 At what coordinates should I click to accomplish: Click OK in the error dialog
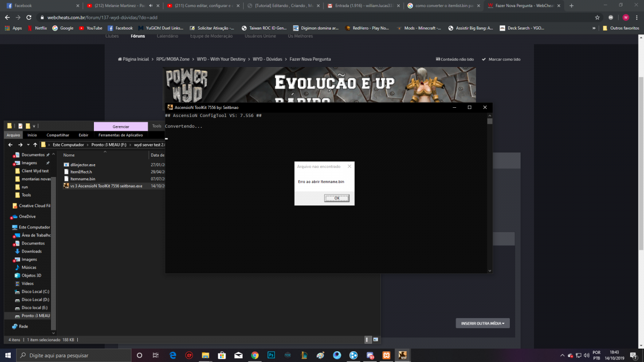click(x=337, y=198)
